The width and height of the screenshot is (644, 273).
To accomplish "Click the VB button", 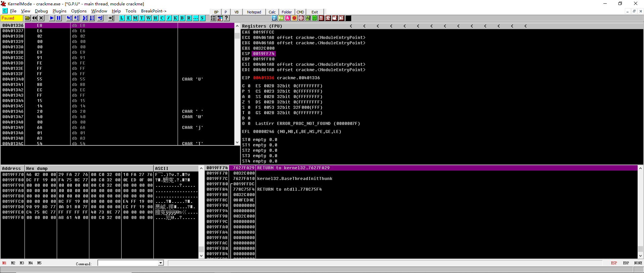I will point(236,12).
